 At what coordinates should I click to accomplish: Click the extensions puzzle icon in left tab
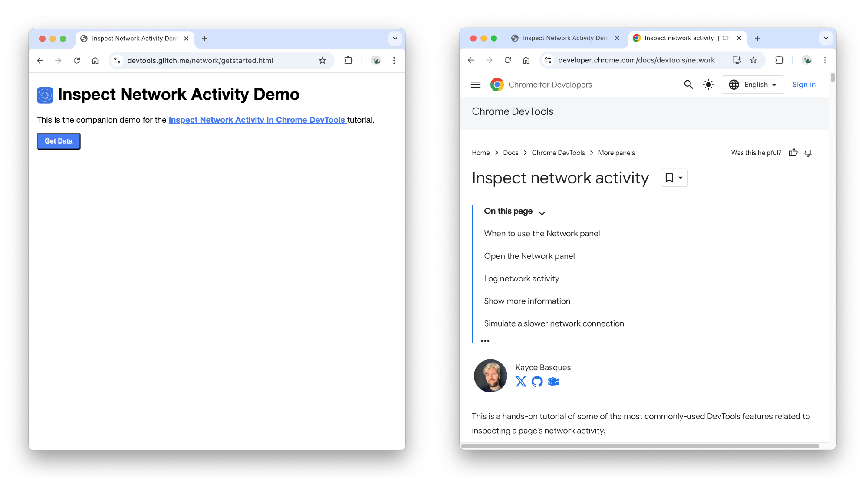(x=347, y=61)
